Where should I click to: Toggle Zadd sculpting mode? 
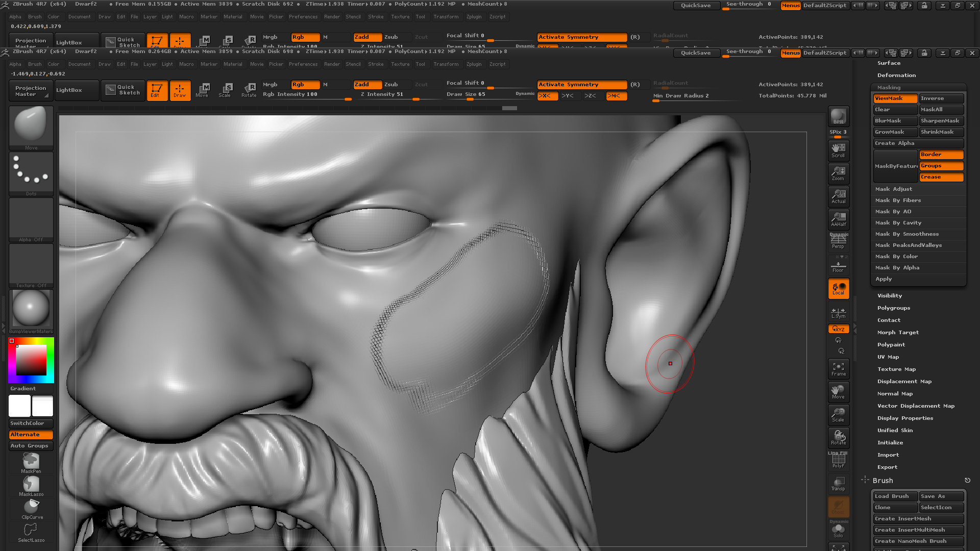click(x=367, y=84)
